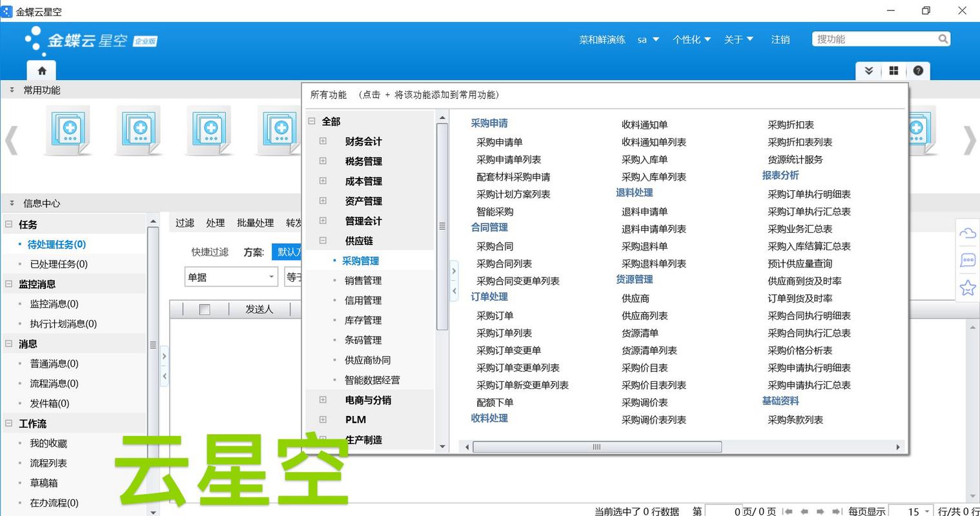Open the Home tab icon

pyautogui.click(x=42, y=70)
